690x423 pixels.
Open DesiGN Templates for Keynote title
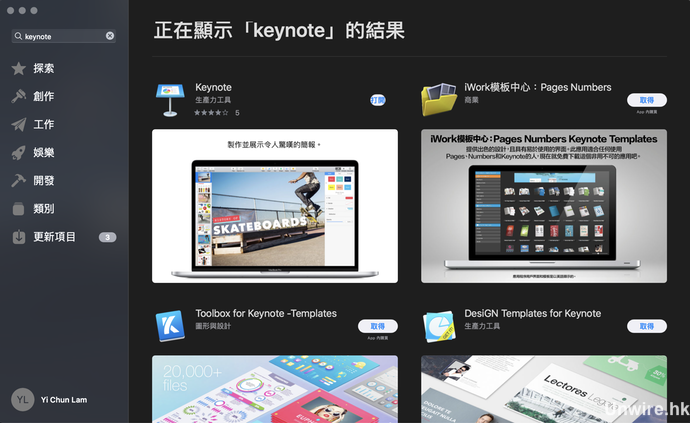[532, 313]
